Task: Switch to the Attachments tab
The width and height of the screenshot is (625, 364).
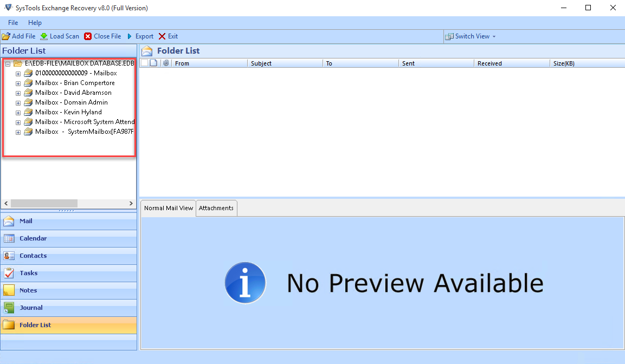Action: click(216, 208)
